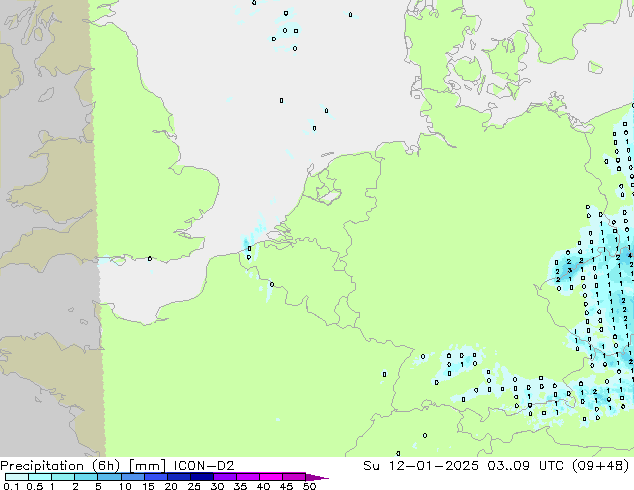Click the "ICON-D2" model name

(x=204, y=466)
